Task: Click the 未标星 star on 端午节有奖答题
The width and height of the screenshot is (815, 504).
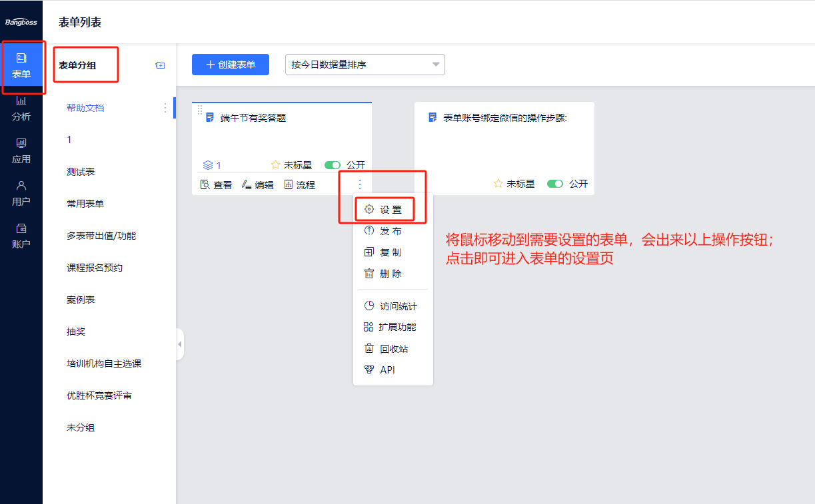Action: click(x=275, y=165)
